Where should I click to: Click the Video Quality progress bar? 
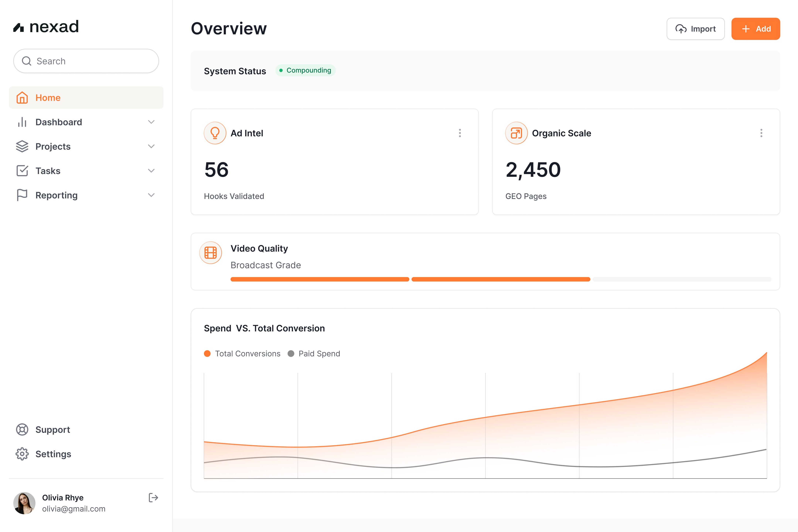(501, 279)
